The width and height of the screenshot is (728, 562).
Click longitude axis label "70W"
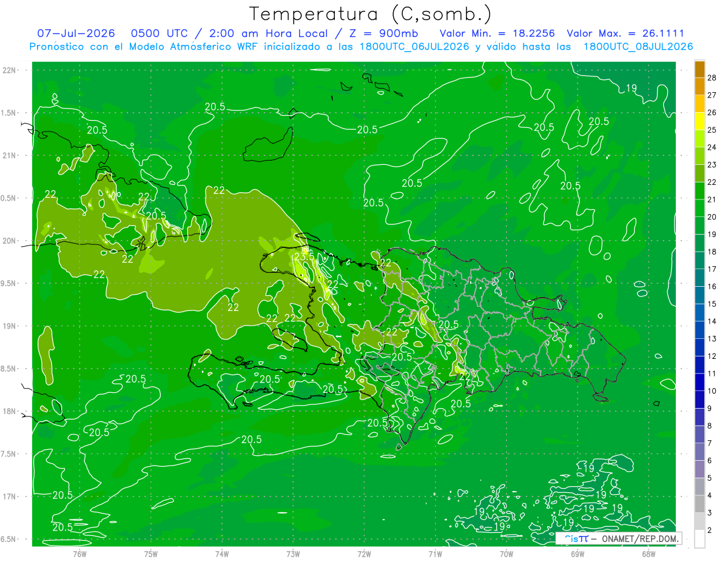507,554
